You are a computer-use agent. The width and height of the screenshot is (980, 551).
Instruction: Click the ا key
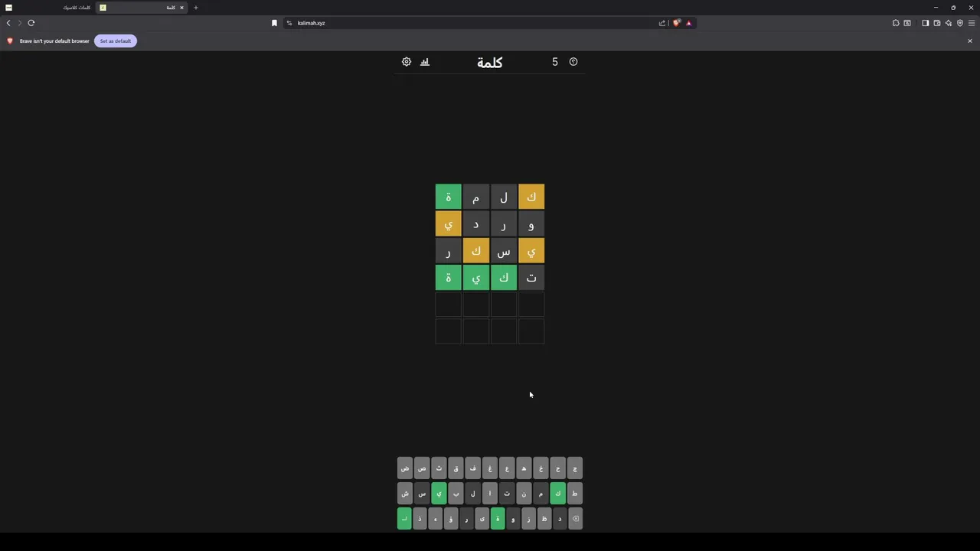(490, 494)
